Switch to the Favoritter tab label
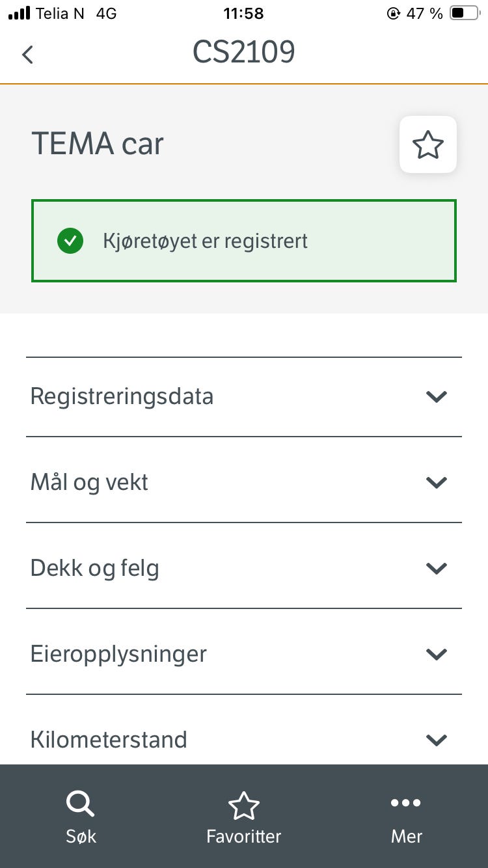 tap(244, 836)
